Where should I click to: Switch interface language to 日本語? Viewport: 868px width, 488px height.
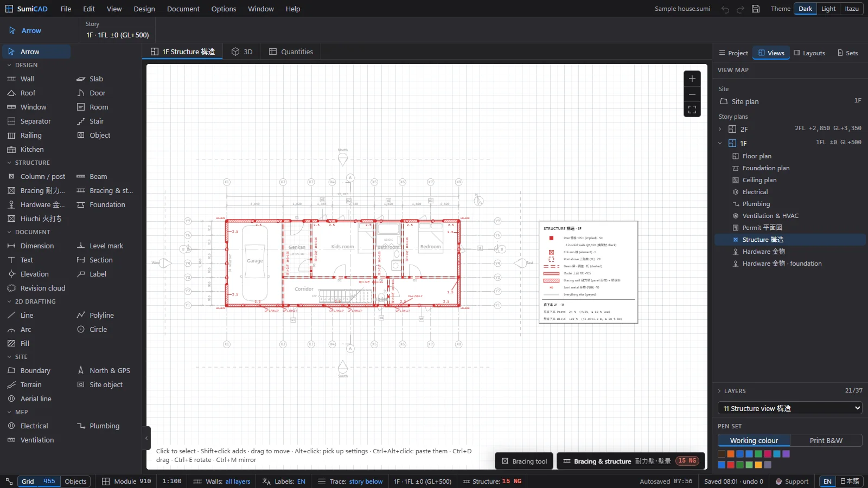pyautogui.click(x=850, y=481)
